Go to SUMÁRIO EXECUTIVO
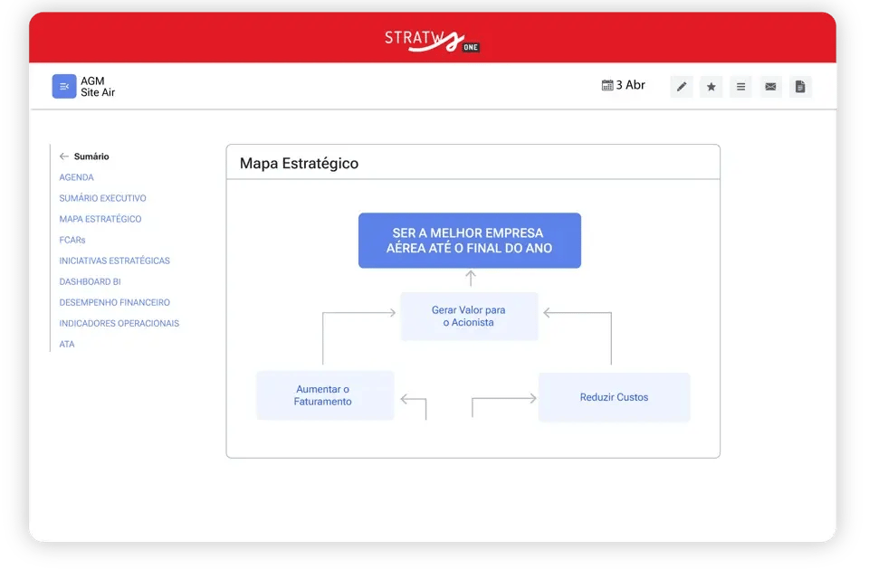869x588 pixels. tap(102, 198)
